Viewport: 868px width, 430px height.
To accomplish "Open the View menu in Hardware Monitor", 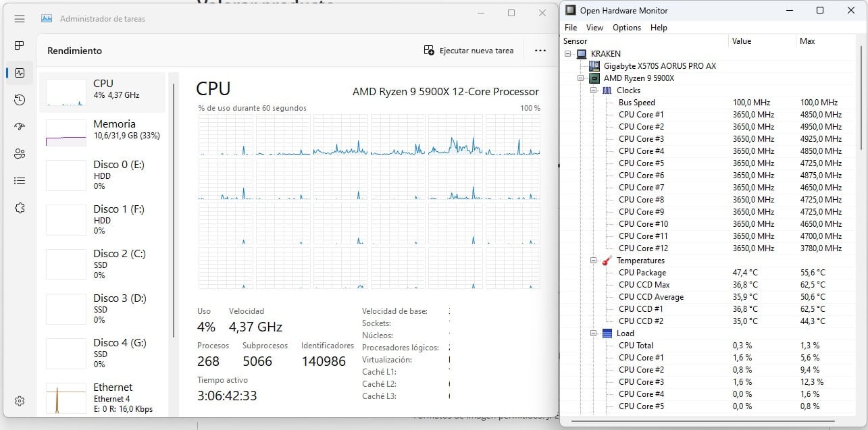I will pos(594,28).
